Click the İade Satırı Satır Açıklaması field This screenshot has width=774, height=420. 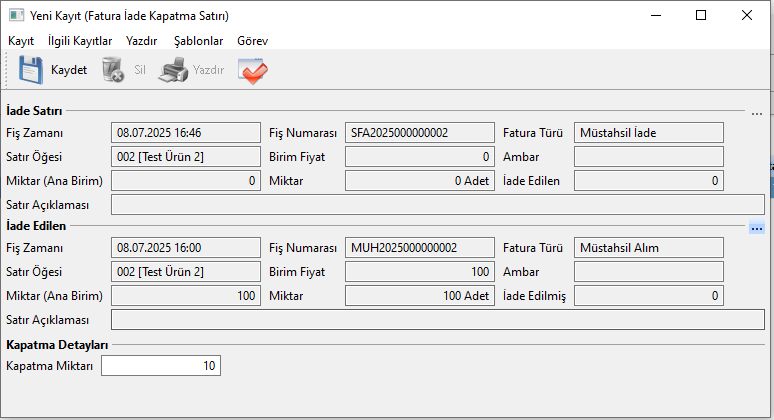click(437, 205)
